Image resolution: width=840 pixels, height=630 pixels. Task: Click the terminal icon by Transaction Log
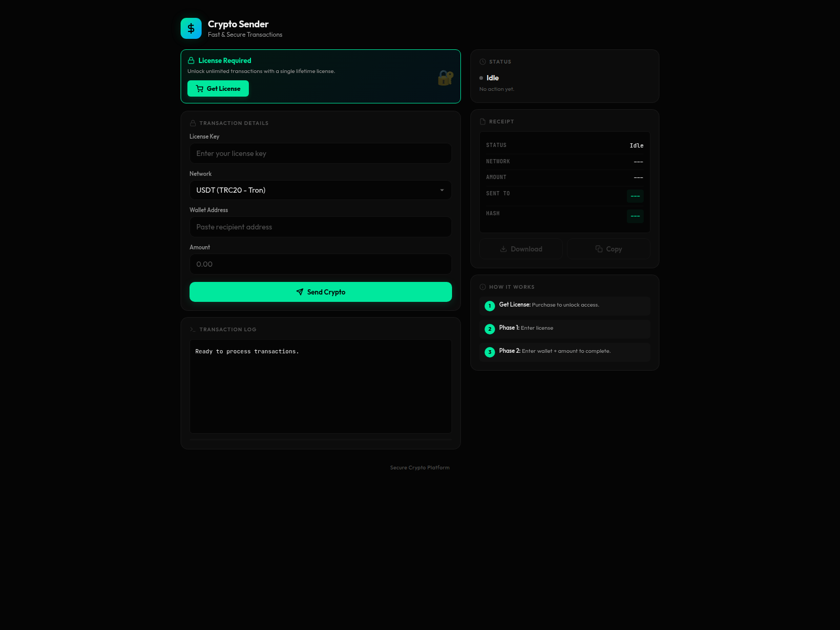[193, 330]
